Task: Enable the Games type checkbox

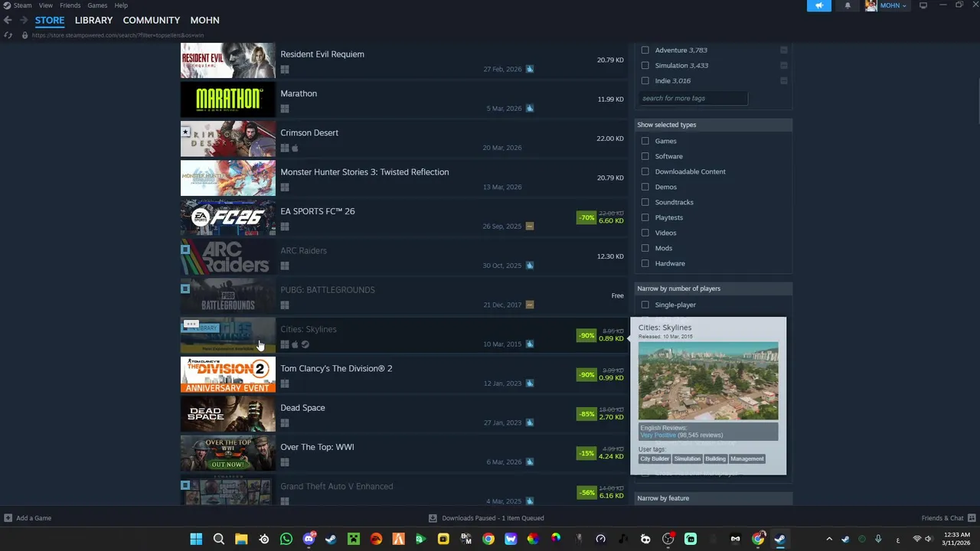Action: tap(645, 141)
